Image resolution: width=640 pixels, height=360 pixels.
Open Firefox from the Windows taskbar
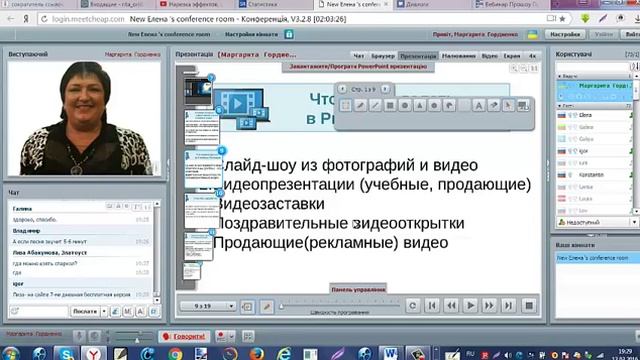tap(256, 353)
